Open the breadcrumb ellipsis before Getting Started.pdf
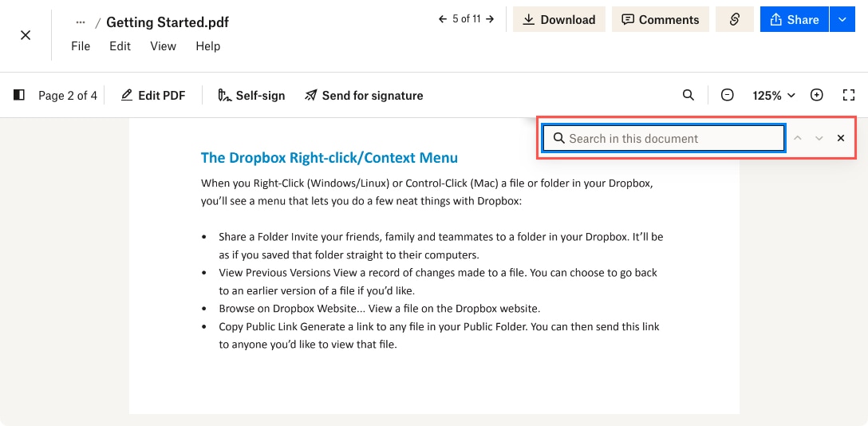Viewport: 868px width, 426px height. click(x=81, y=22)
